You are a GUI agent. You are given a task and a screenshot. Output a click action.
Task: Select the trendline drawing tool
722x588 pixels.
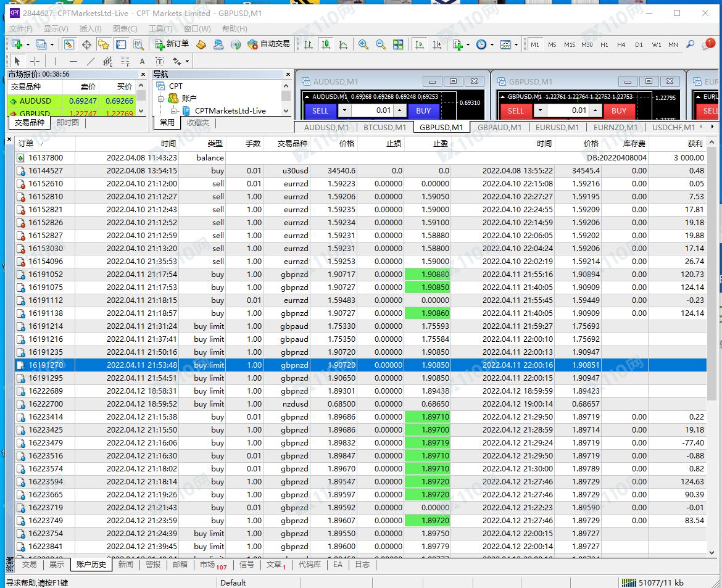91,61
